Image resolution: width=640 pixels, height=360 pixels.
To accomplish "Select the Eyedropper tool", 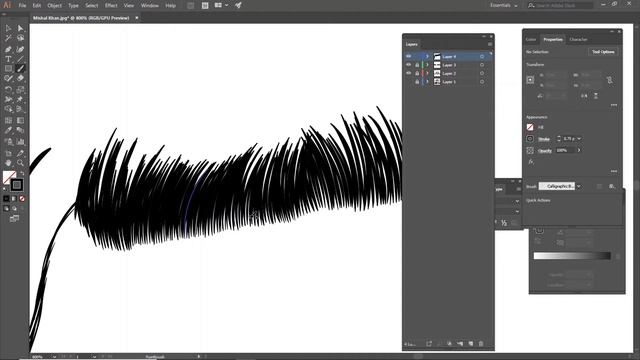I will pyautogui.click(x=8, y=131).
